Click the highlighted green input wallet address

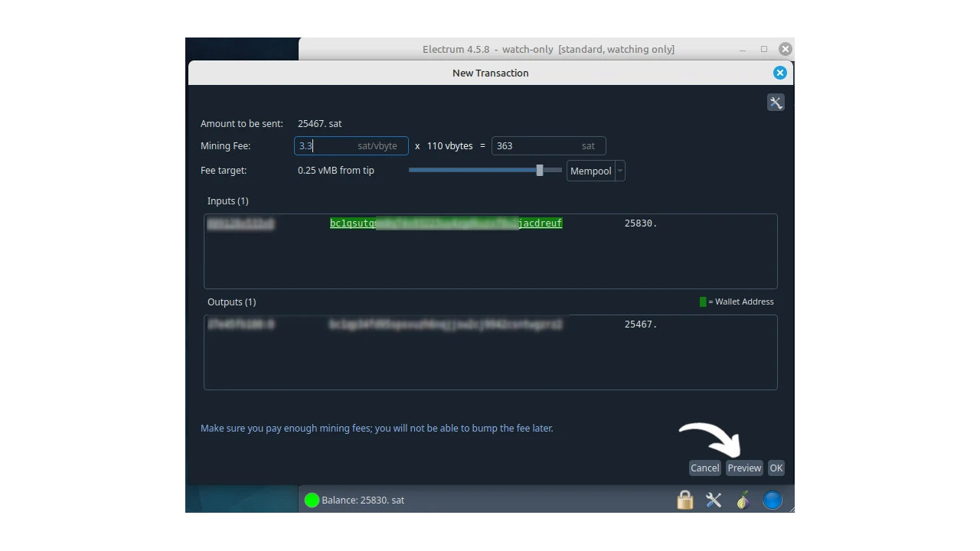(x=446, y=223)
